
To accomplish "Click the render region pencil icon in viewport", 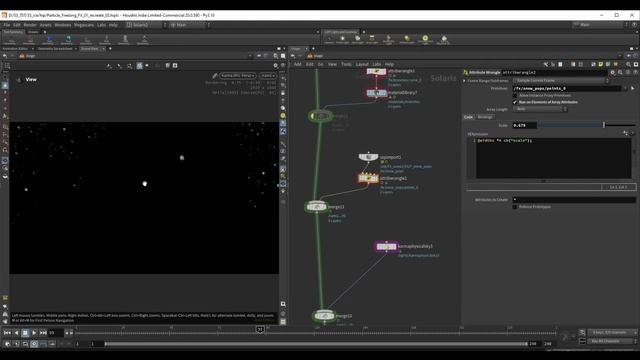I will point(215,76).
